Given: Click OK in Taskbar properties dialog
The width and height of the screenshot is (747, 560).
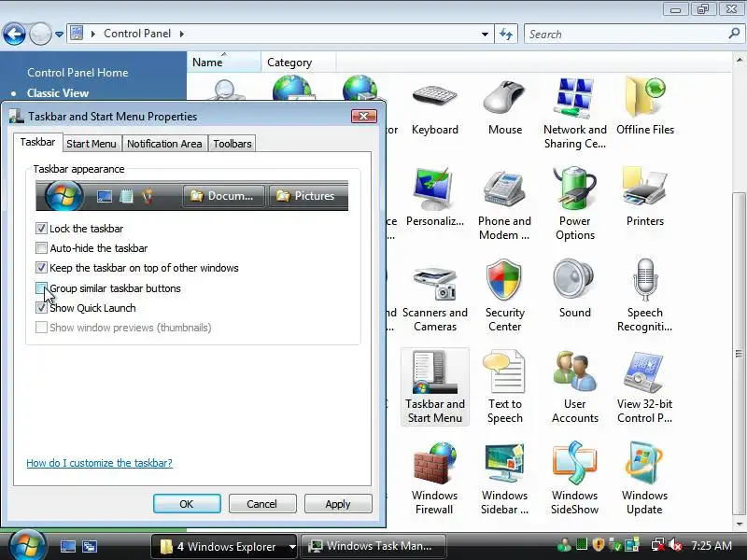Looking at the screenshot, I should (x=187, y=504).
